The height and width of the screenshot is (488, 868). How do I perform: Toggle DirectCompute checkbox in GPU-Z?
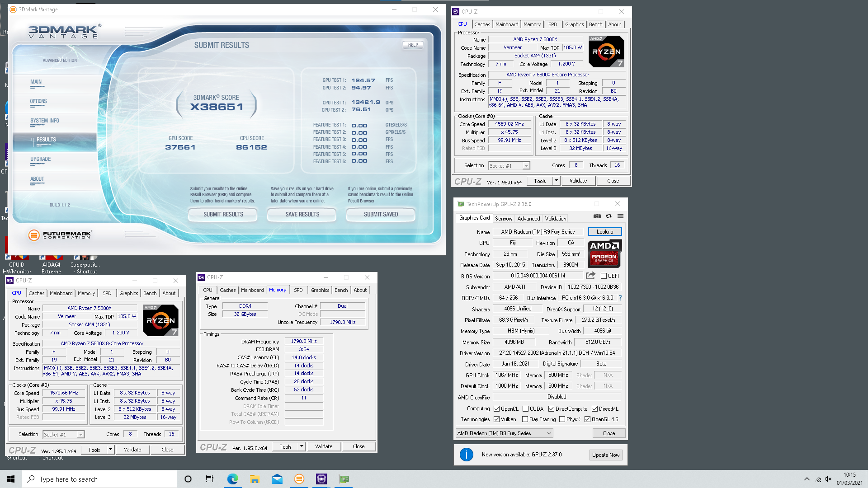coord(551,409)
